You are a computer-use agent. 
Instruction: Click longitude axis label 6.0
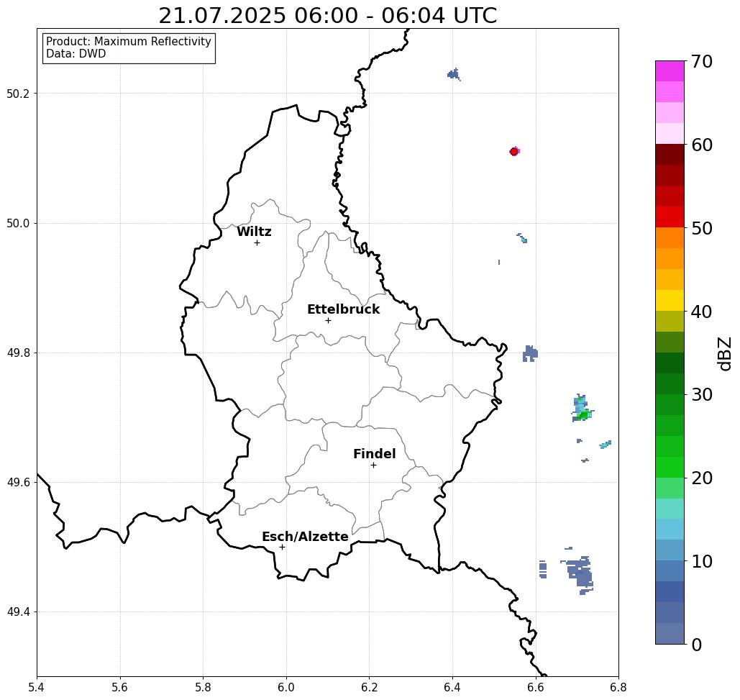[286, 687]
